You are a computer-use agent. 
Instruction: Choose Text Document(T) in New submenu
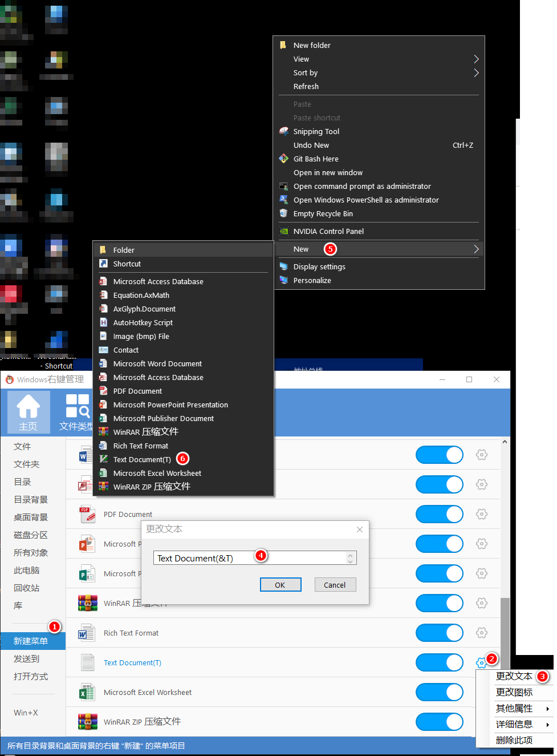point(142,459)
